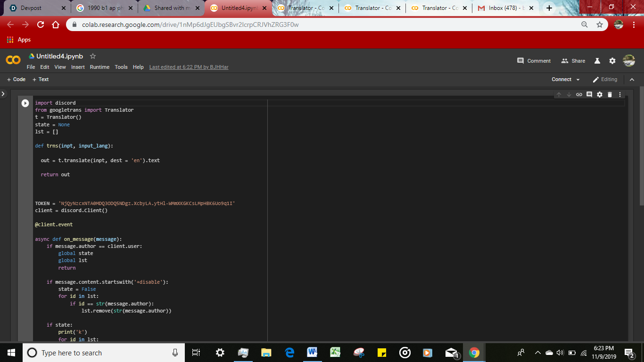Open the View menu
644x362 pixels.
click(60, 67)
